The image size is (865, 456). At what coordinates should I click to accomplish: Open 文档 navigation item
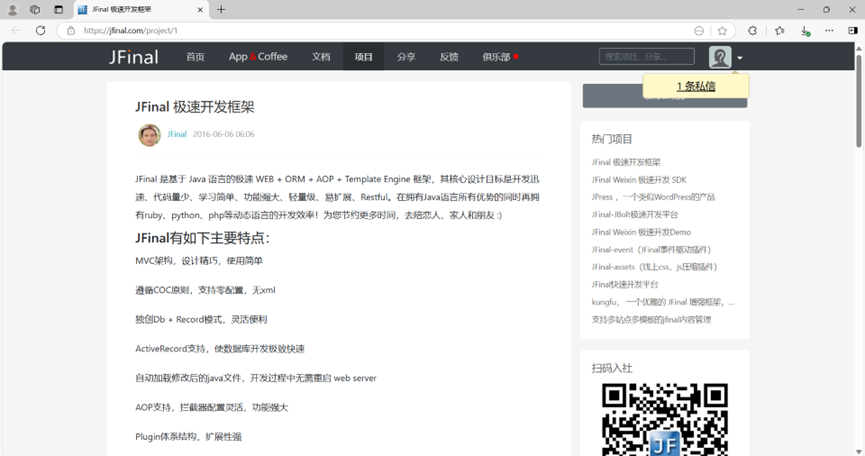tap(321, 57)
